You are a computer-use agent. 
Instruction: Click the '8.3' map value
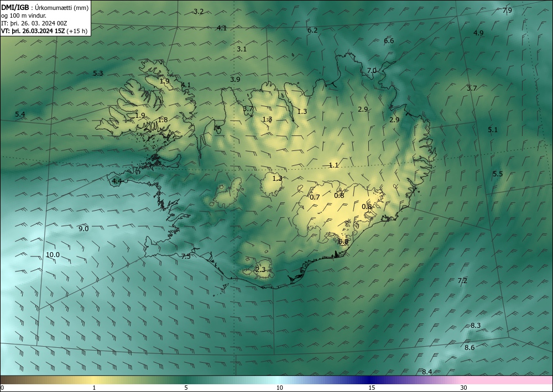point(476,325)
